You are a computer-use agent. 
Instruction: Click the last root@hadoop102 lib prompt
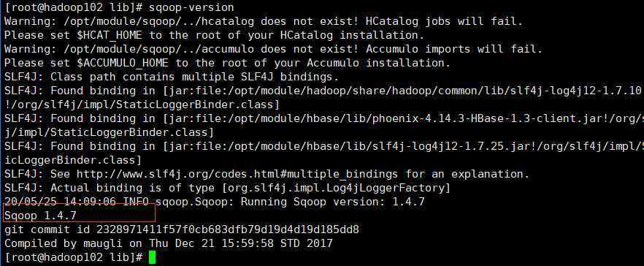tap(74, 257)
